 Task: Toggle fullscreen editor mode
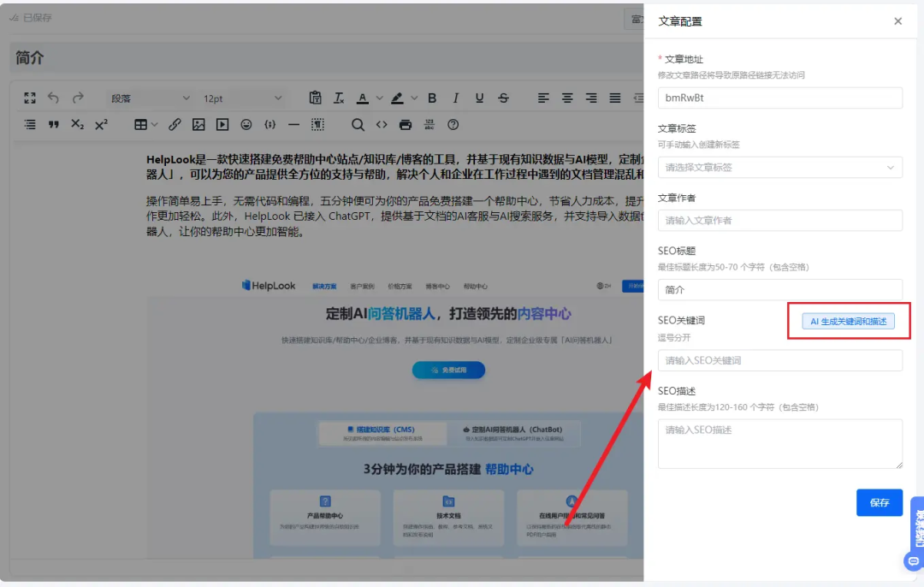(x=29, y=98)
